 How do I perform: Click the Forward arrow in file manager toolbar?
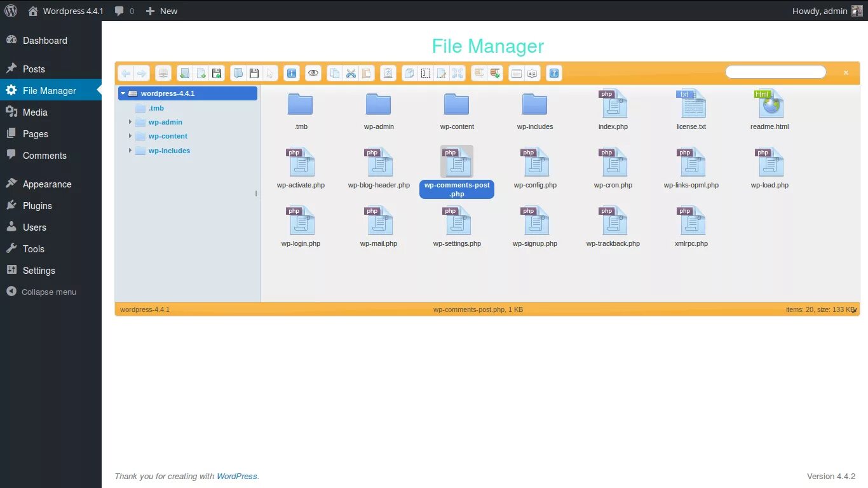[142, 73]
